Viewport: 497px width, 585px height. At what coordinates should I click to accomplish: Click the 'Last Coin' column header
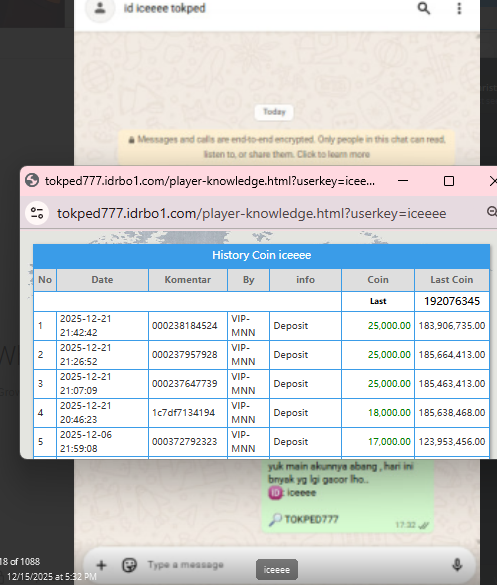(x=452, y=280)
